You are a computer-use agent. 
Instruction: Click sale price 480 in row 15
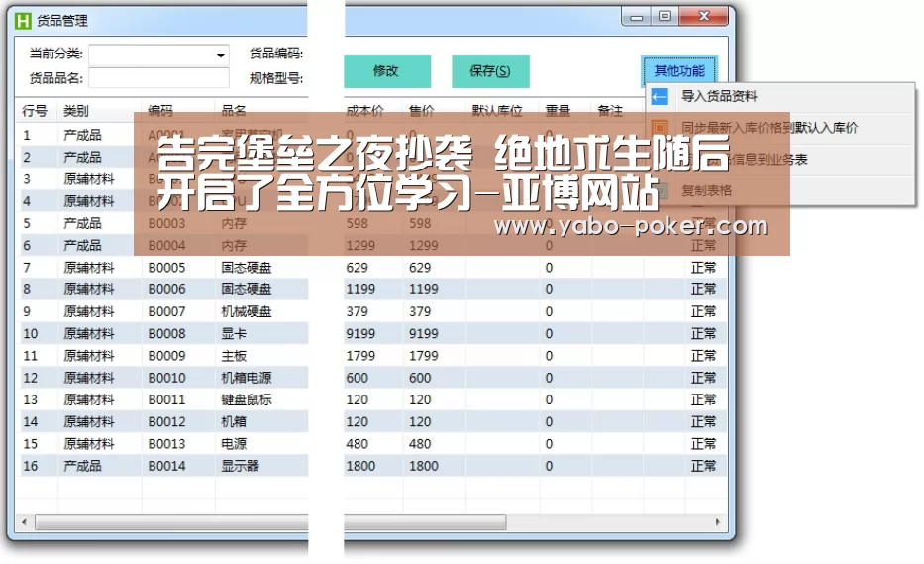420,444
